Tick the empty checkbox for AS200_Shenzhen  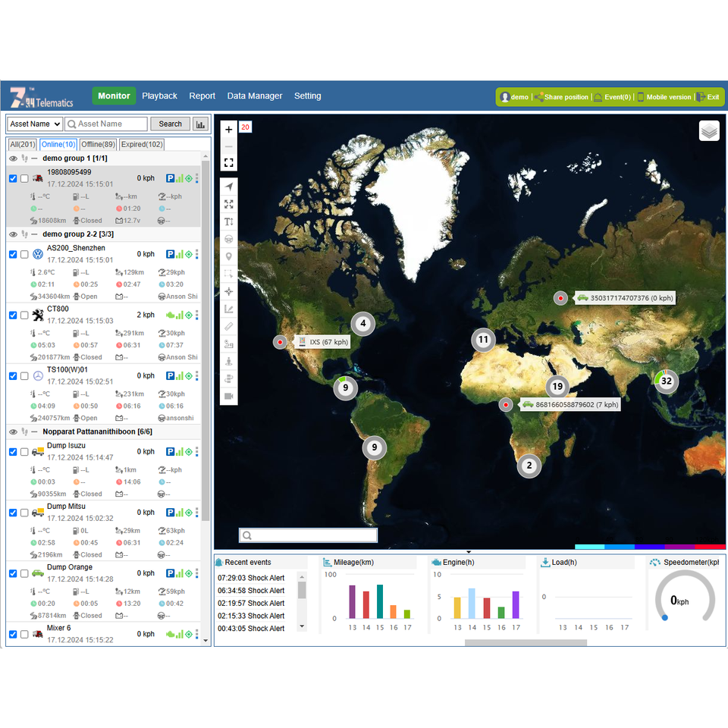[x=24, y=255]
